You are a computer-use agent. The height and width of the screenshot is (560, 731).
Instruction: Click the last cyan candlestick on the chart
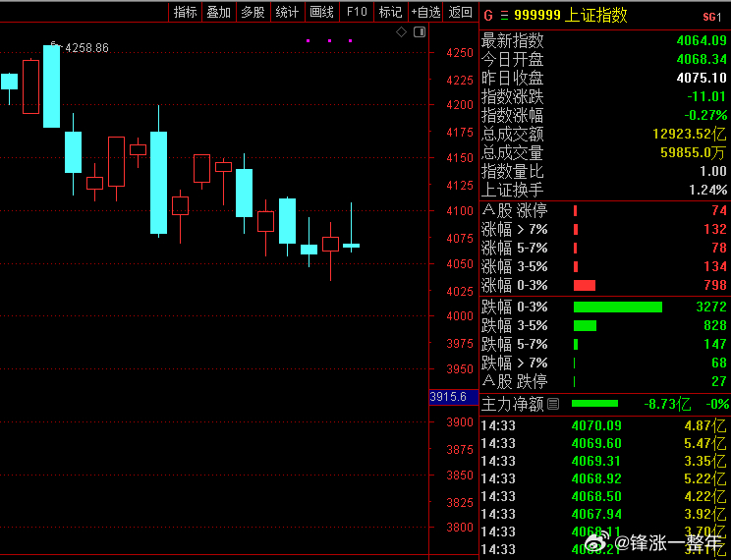(351, 246)
